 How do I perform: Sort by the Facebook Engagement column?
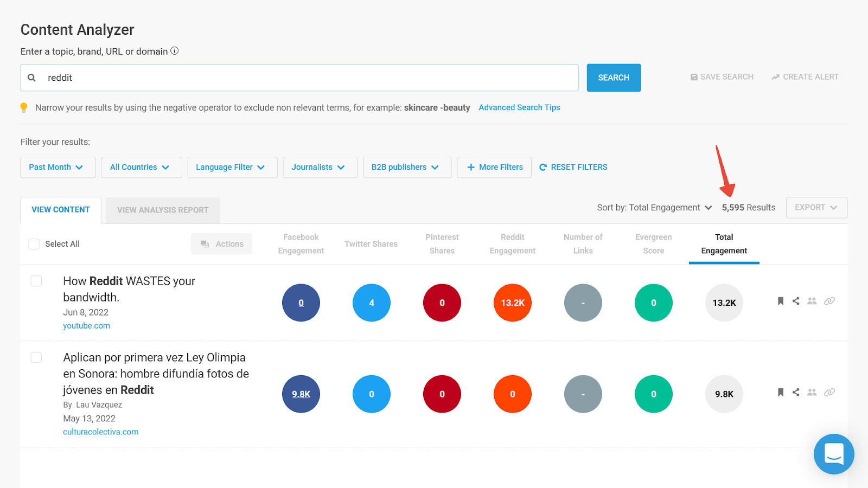[301, 244]
